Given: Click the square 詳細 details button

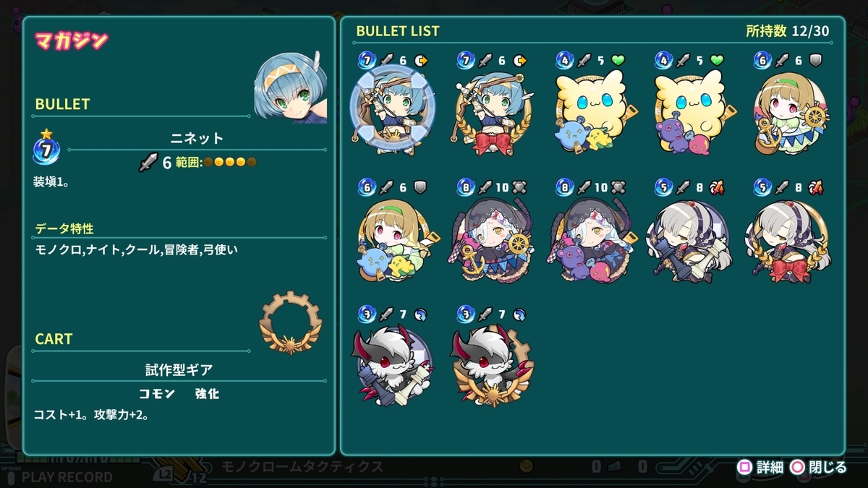Looking at the screenshot, I should click(760, 468).
